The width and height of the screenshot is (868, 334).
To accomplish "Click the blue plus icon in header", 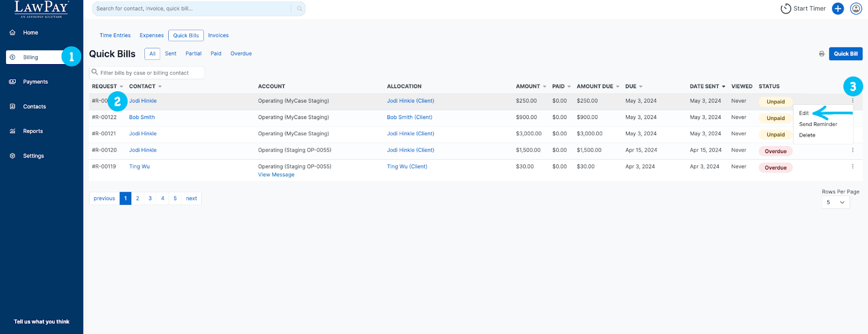I will pyautogui.click(x=838, y=9).
